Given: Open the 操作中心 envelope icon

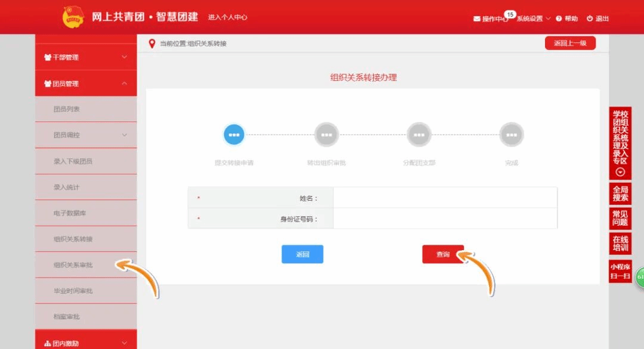Looking at the screenshot, I should click(x=477, y=18).
